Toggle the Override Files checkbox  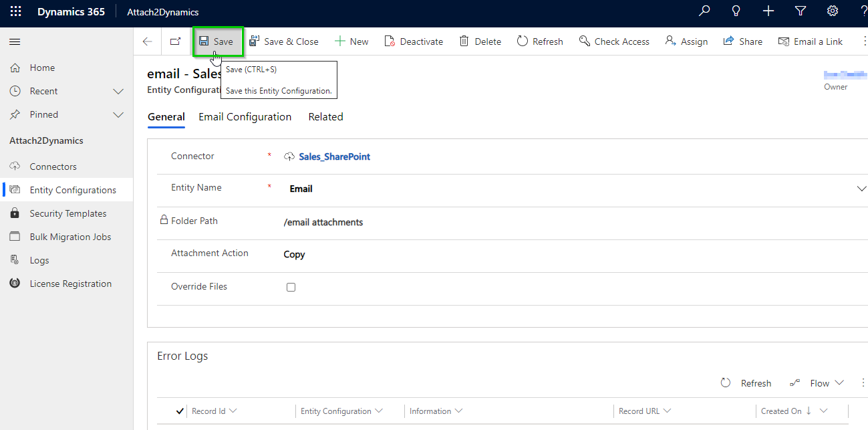tap(291, 287)
